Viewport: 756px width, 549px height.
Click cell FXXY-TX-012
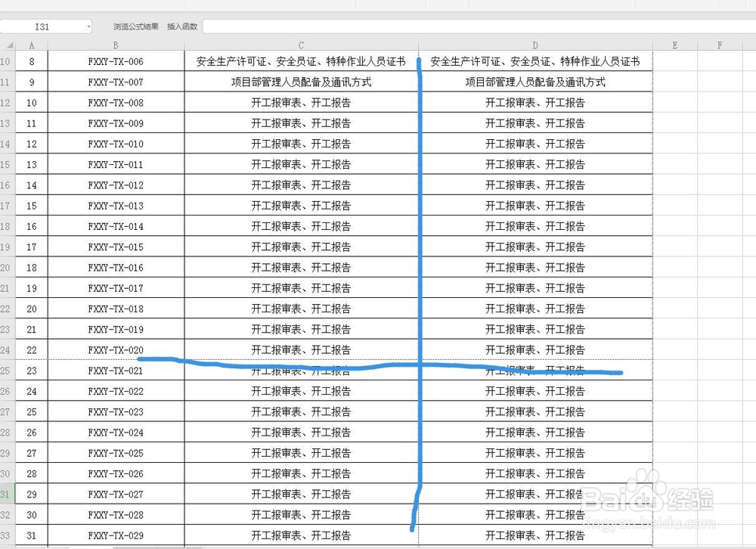click(x=116, y=185)
